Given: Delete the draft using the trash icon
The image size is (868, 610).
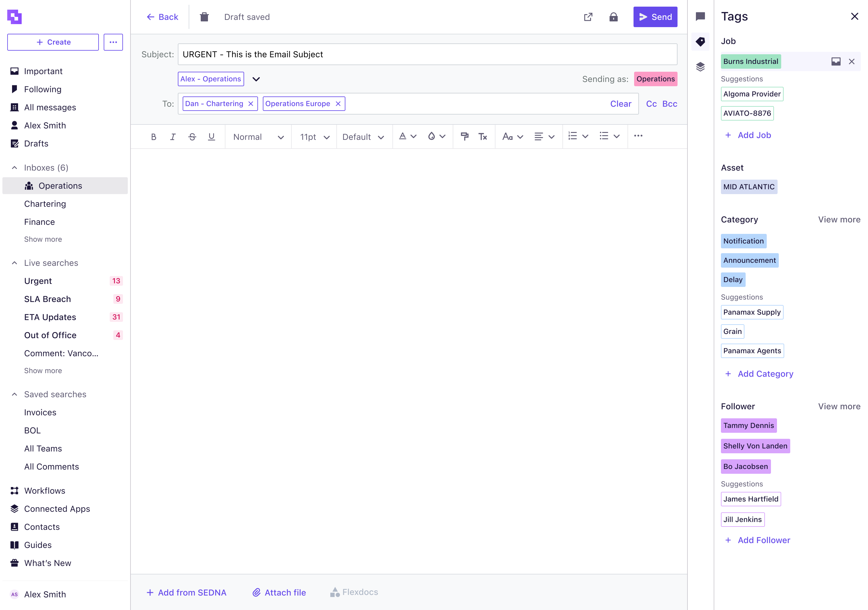Looking at the screenshot, I should [x=204, y=17].
